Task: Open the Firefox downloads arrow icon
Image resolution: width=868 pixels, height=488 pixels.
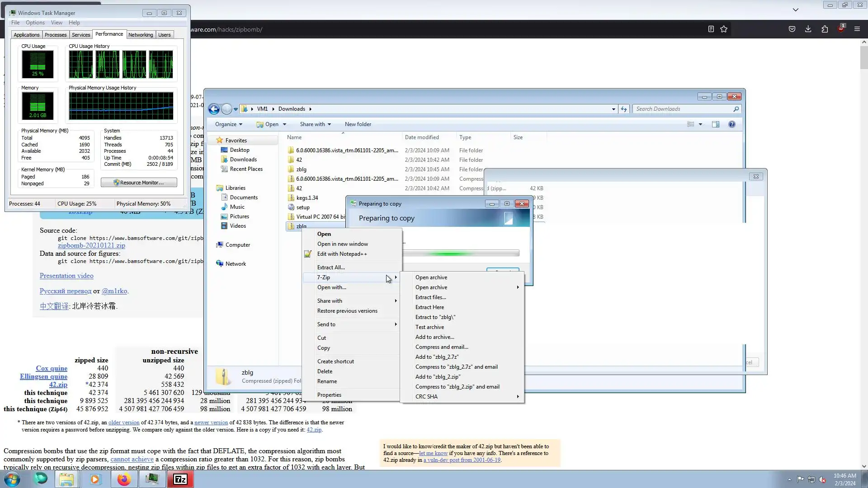Action: point(808,29)
